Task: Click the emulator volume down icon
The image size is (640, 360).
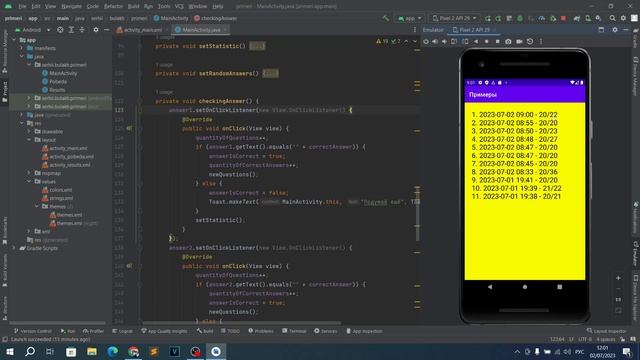Action: click(444, 41)
